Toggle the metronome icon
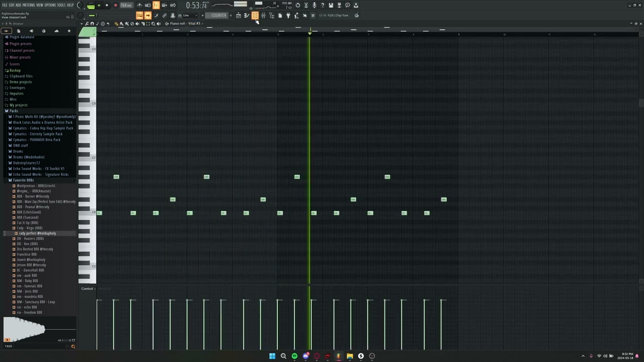644x362 pixels. [x=140, y=5]
